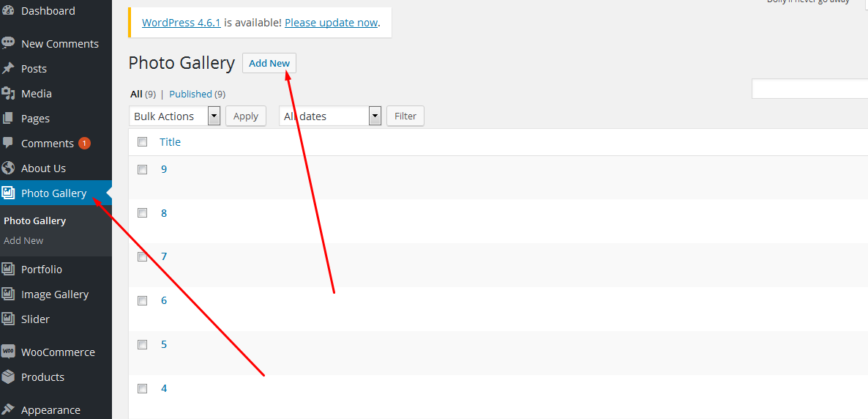This screenshot has width=868, height=419.
Task: Click the Filter button
Action: coord(405,116)
